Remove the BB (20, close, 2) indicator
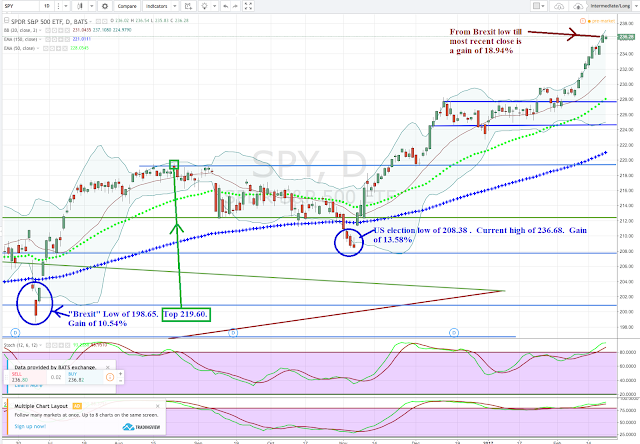This screenshot has height=444, width=640. (x=67, y=30)
